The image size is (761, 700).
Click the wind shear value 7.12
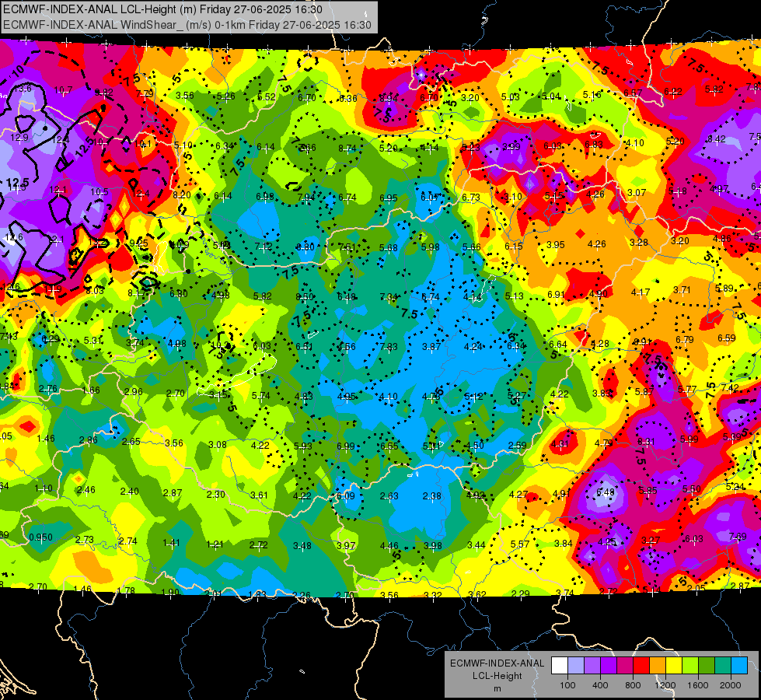pyautogui.click(x=264, y=247)
